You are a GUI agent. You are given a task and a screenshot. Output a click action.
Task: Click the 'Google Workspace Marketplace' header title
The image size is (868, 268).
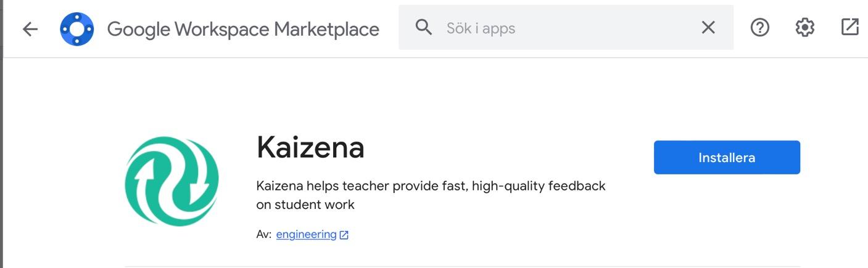tap(243, 29)
